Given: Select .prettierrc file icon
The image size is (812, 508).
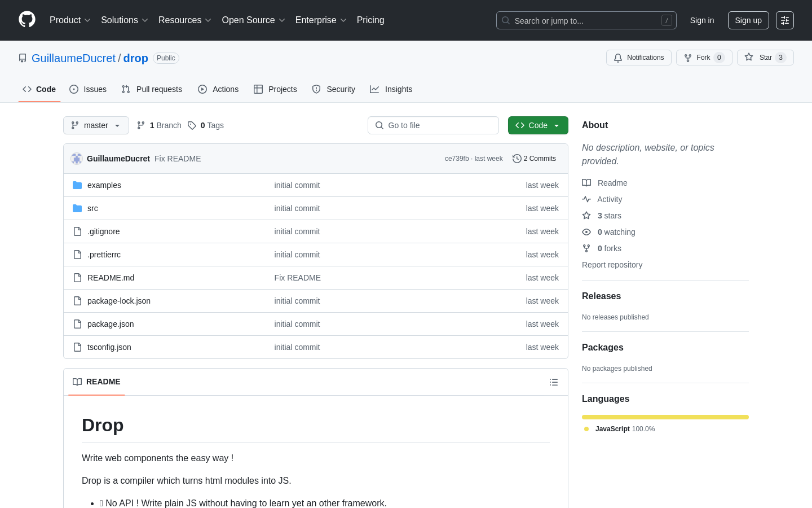Looking at the screenshot, I should point(77,255).
